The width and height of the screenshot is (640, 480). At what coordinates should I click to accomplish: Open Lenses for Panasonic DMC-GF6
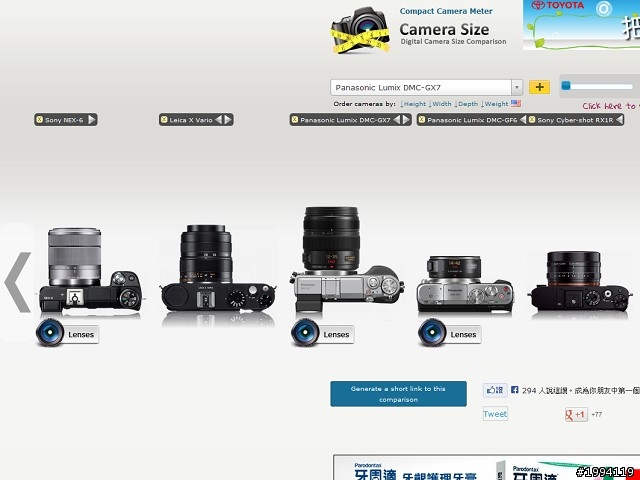pos(449,333)
